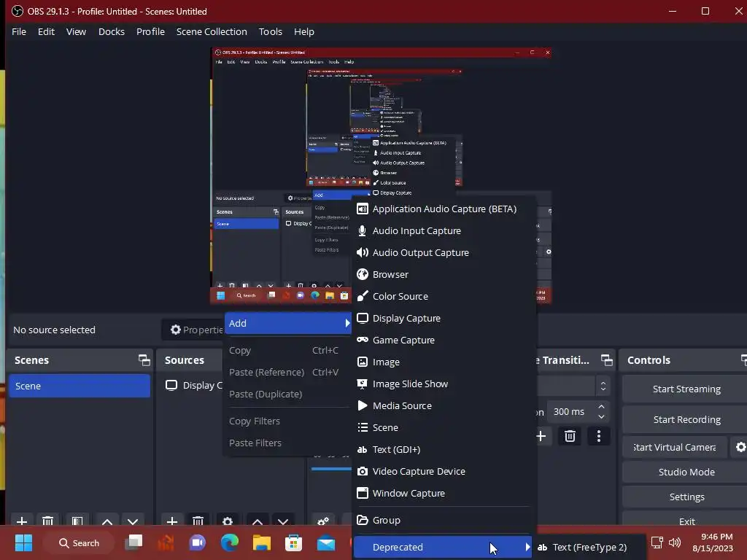Expand the Deprecated submenu entry

click(443, 548)
